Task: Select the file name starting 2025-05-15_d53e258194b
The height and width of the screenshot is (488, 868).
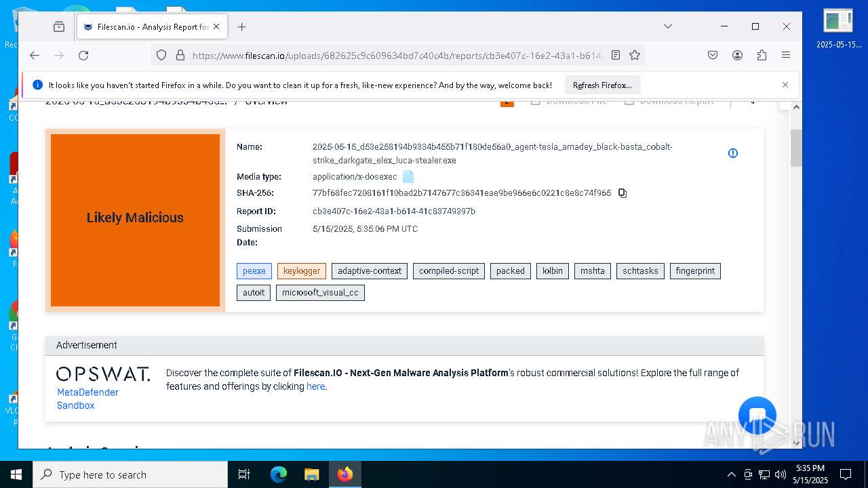Action: (x=492, y=154)
